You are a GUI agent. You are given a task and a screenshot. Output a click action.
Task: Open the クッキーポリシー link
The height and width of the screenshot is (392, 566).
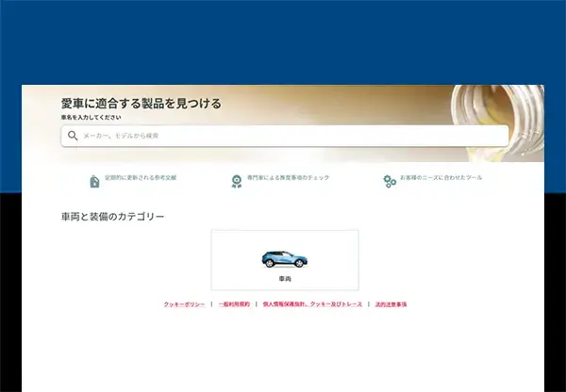pyautogui.click(x=184, y=304)
